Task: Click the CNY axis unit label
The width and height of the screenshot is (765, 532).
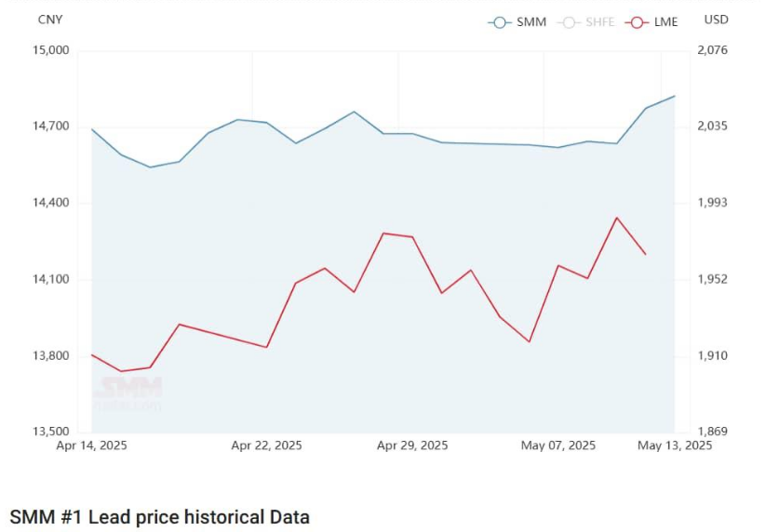Action: coord(49,20)
